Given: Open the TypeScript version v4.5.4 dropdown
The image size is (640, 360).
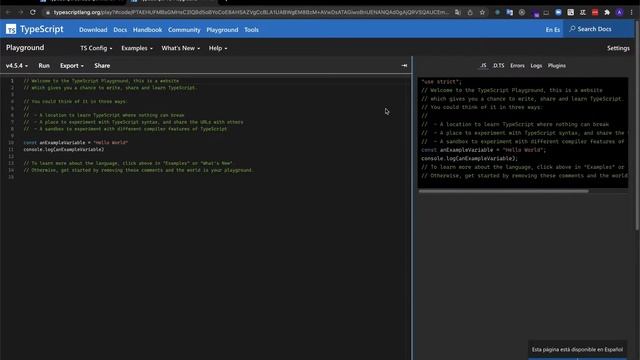Looking at the screenshot, I should [17, 66].
